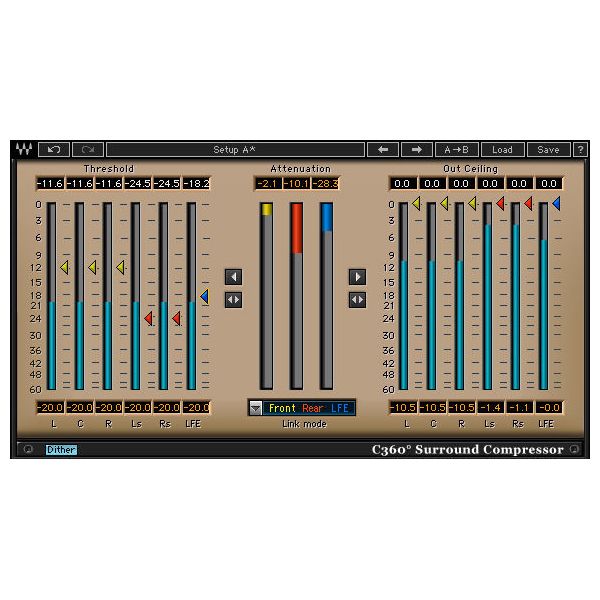600x600 pixels.
Task: Click the LFE threshold blue slider marker
Action: click(x=204, y=296)
